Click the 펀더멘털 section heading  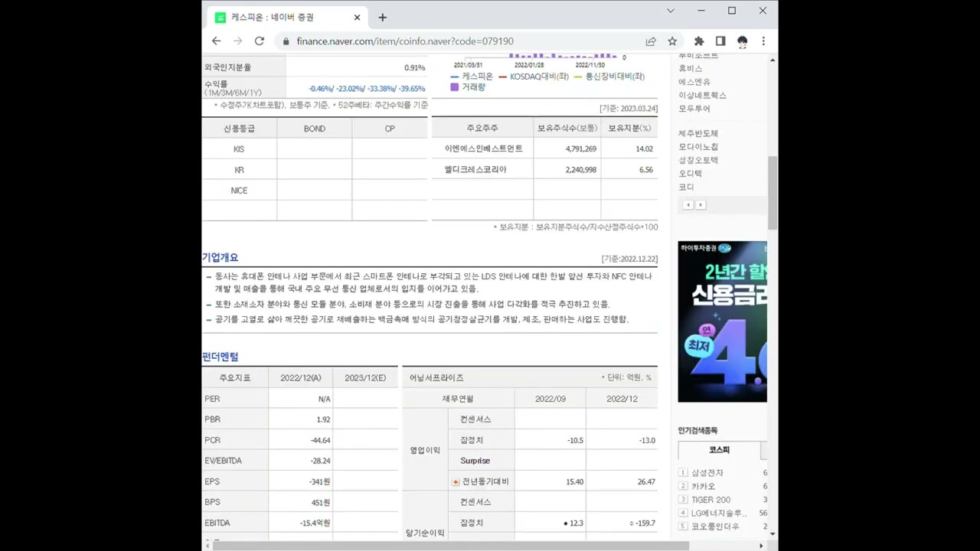(x=220, y=357)
